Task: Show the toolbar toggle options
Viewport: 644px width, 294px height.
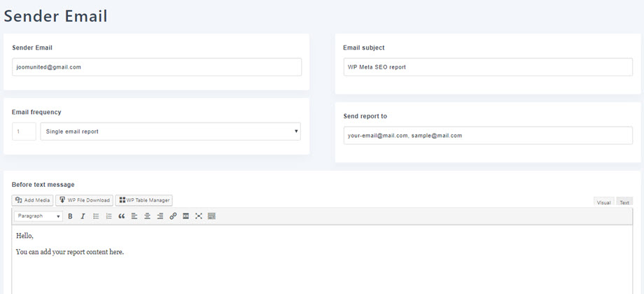Action: [x=211, y=216]
